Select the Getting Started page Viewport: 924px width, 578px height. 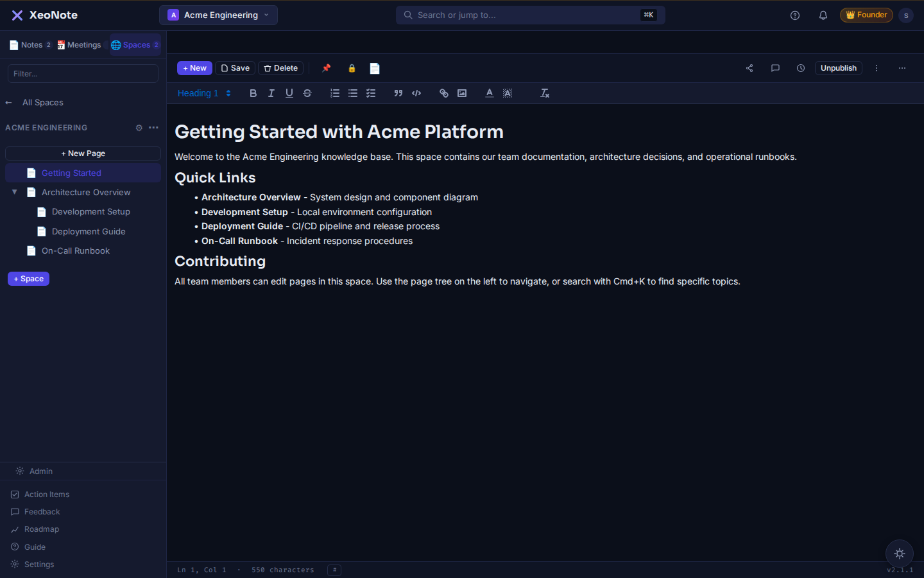click(x=83, y=173)
